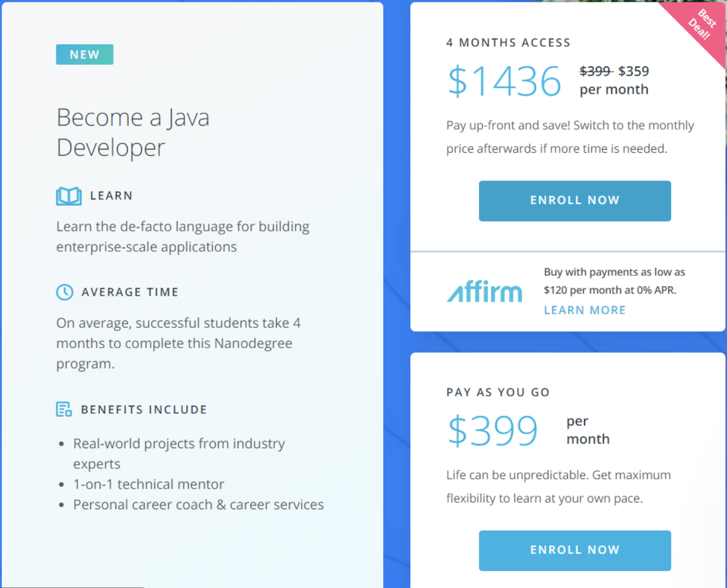Click the discounted $359 per month price
This screenshot has height=588, width=727.
click(x=634, y=71)
